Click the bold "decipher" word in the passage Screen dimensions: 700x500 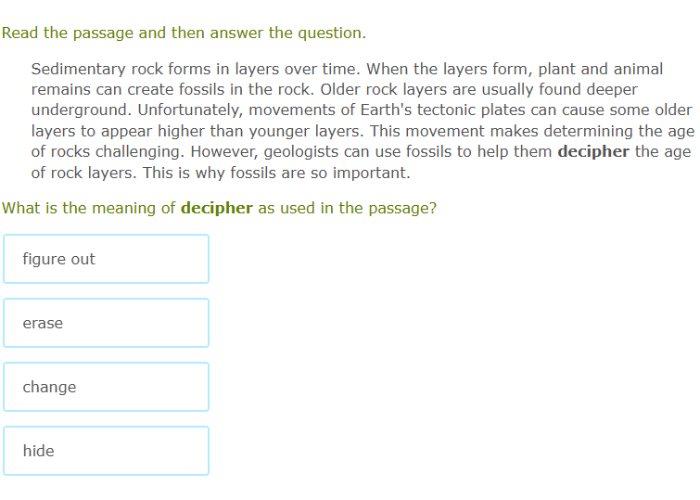(593, 152)
